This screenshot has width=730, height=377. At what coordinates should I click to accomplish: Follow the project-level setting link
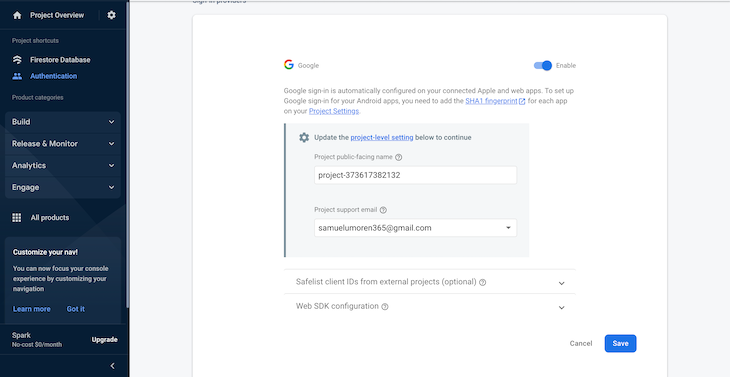click(x=382, y=137)
